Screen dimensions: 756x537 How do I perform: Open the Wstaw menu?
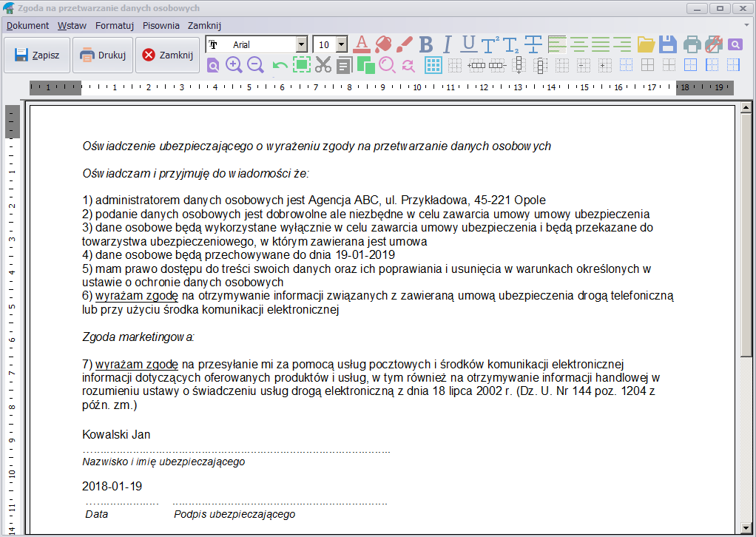point(72,26)
